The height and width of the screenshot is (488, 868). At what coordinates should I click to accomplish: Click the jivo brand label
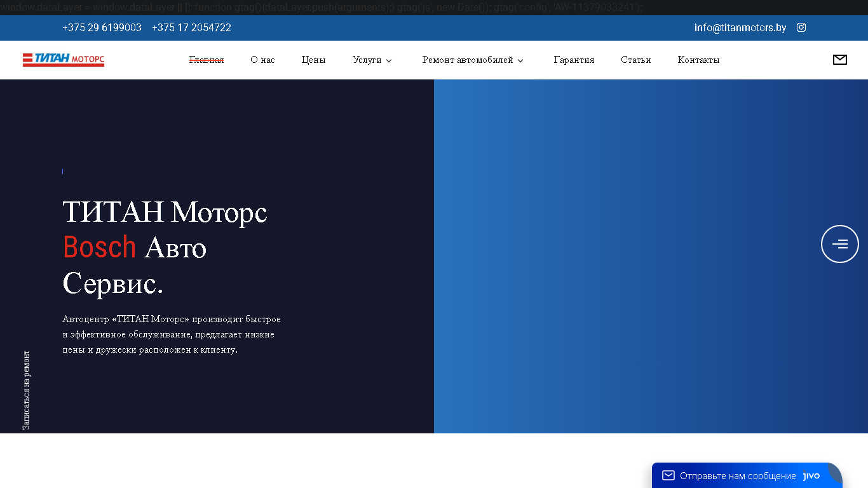[811, 476]
